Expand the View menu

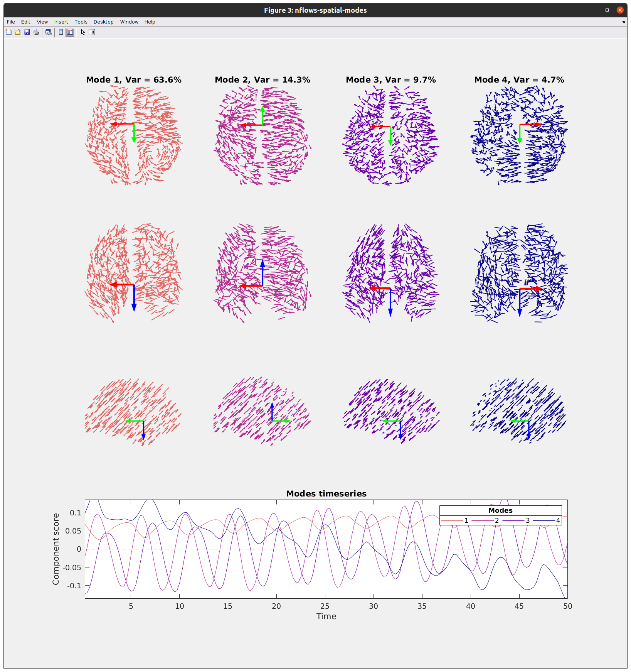point(42,22)
